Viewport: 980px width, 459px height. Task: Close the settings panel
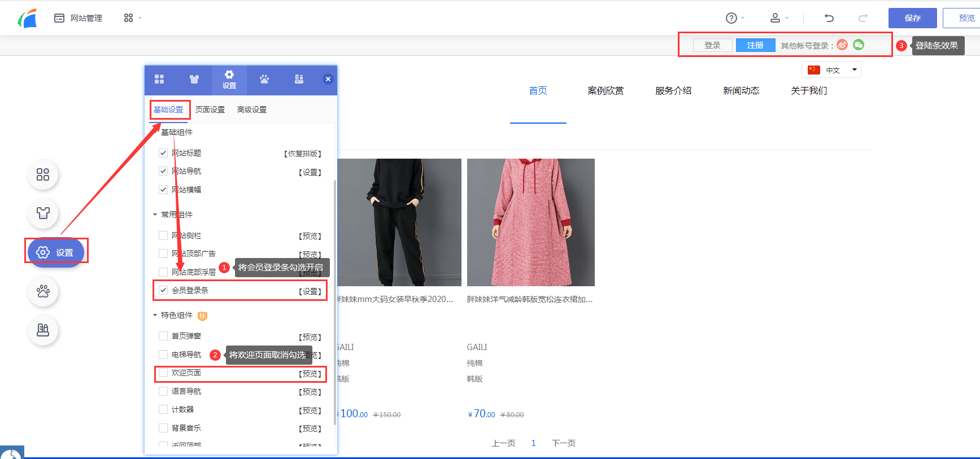[x=328, y=79]
